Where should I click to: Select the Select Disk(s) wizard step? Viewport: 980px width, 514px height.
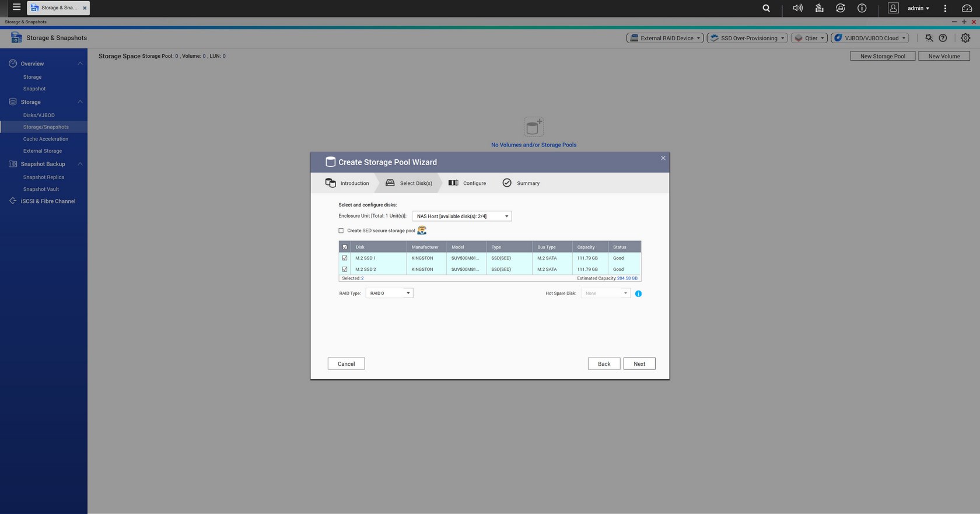409,183
